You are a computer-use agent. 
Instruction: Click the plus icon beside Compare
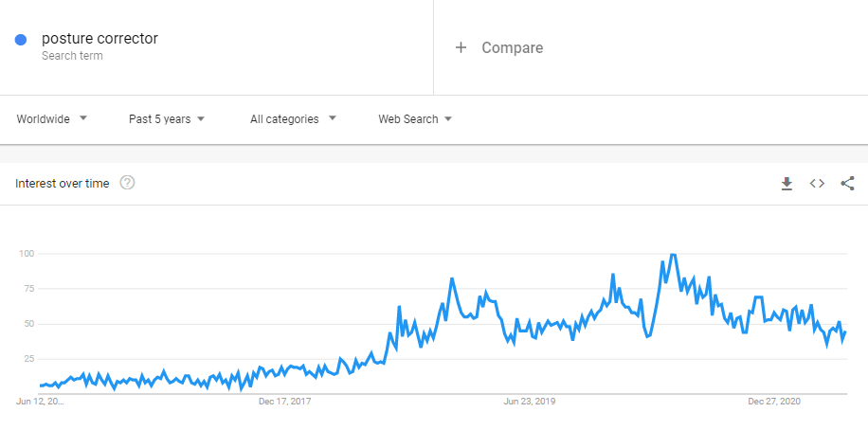(461, 47)
